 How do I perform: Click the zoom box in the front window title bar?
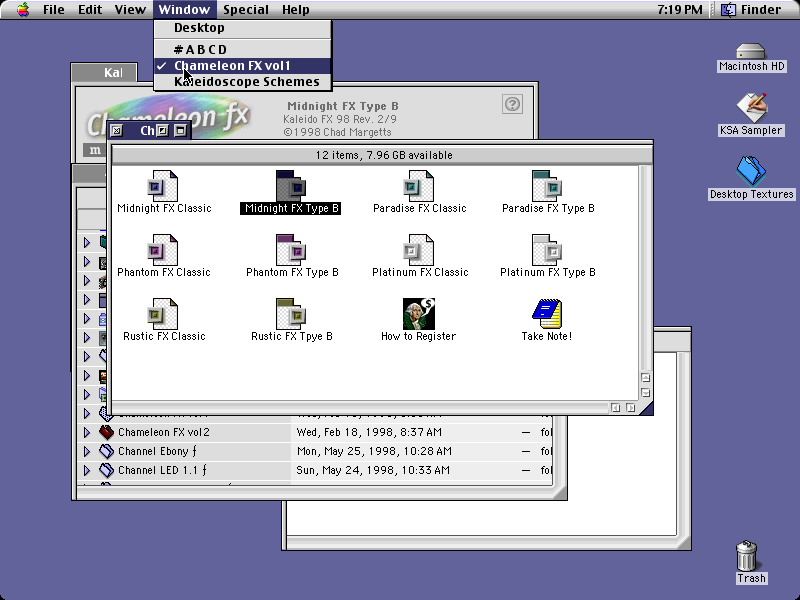[x=162, y=131]
